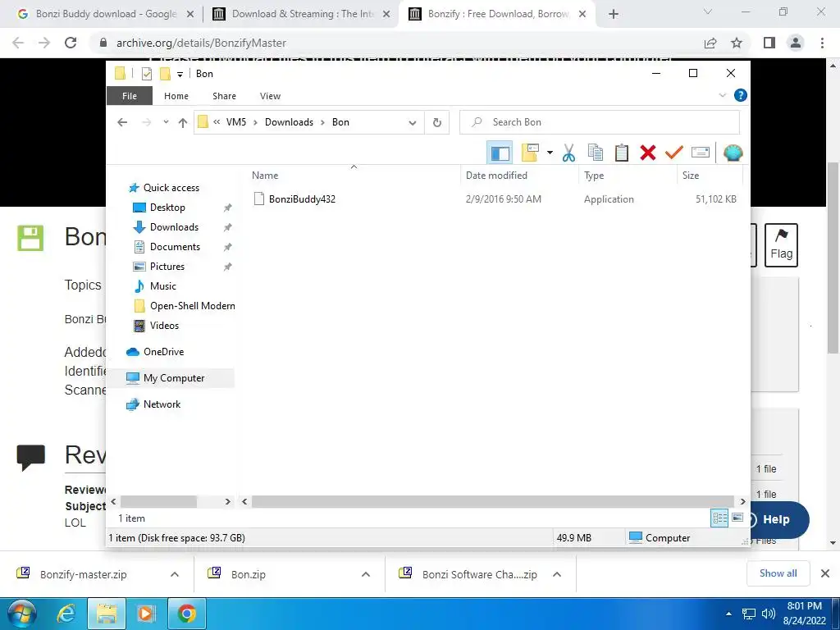Click Explorer back arrow
The image size is (840, 630).
point(122,123)
